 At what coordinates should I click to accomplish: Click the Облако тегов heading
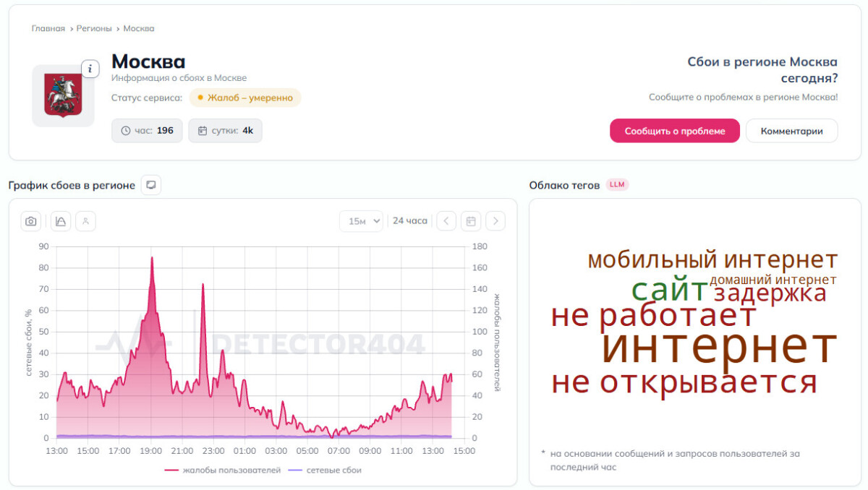(564, 185)
